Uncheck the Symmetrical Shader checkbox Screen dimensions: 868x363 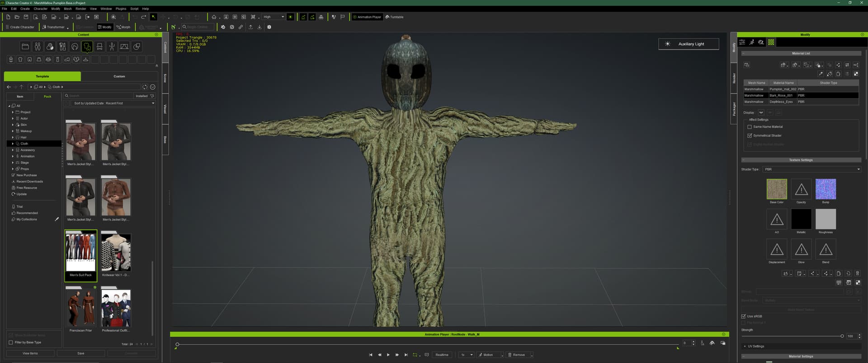[x=750, y=135]
